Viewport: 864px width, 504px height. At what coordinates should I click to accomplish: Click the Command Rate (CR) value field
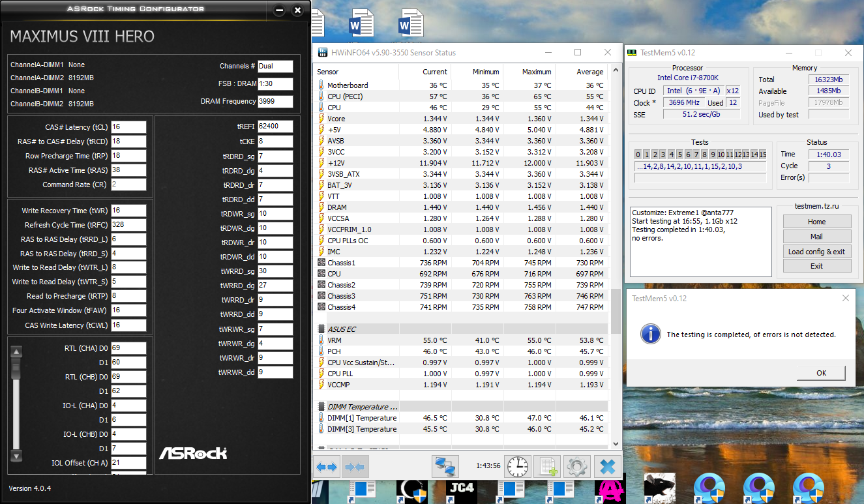(x=128, y=185)
